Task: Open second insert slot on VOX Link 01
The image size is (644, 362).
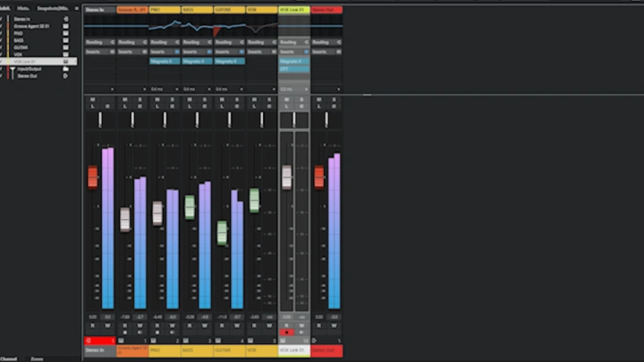Action: 294,69
